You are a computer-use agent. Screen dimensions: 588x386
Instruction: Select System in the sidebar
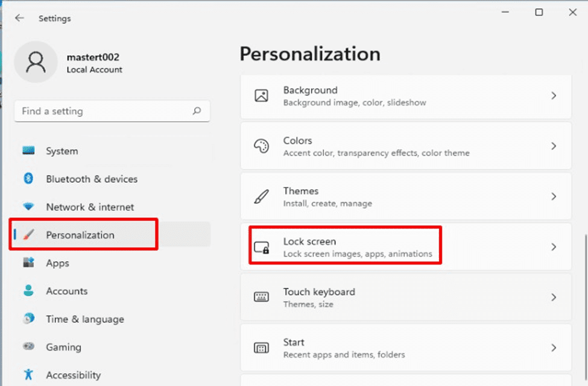coord(62,151)
